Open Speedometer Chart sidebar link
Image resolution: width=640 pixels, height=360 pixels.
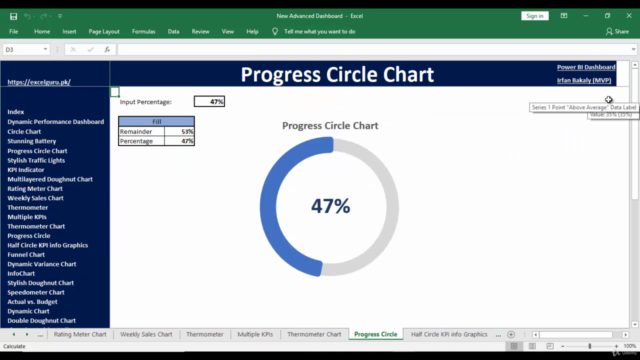pos(36,292)
